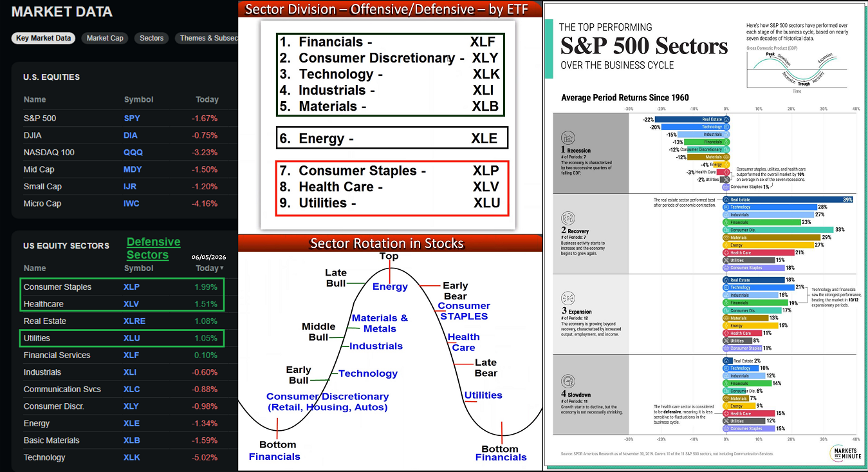868x472 pixels.
Task: Click the Defensive Sectors green heading
Action: (153, 248)
